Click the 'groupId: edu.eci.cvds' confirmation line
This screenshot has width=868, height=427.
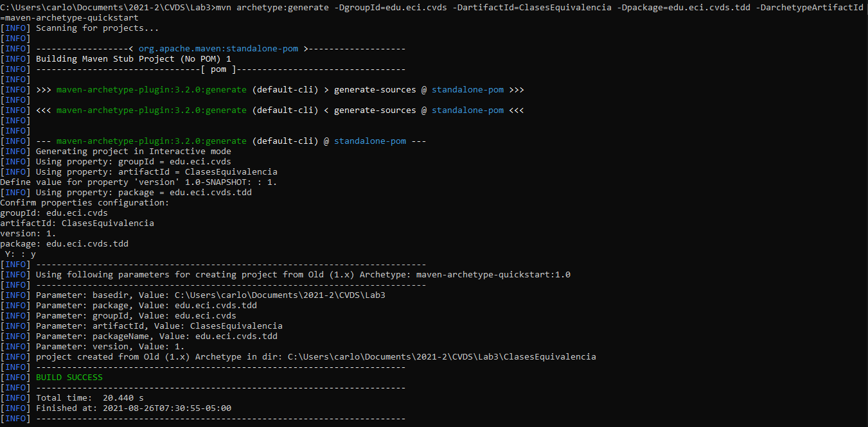54,213
